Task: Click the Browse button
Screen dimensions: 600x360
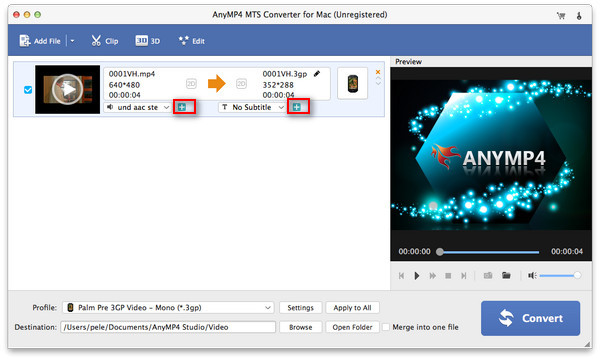Action: 300,327
